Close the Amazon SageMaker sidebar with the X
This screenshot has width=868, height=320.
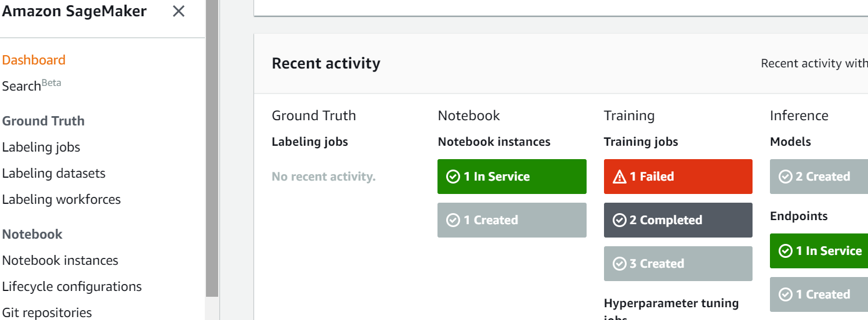tap(179, 11)
